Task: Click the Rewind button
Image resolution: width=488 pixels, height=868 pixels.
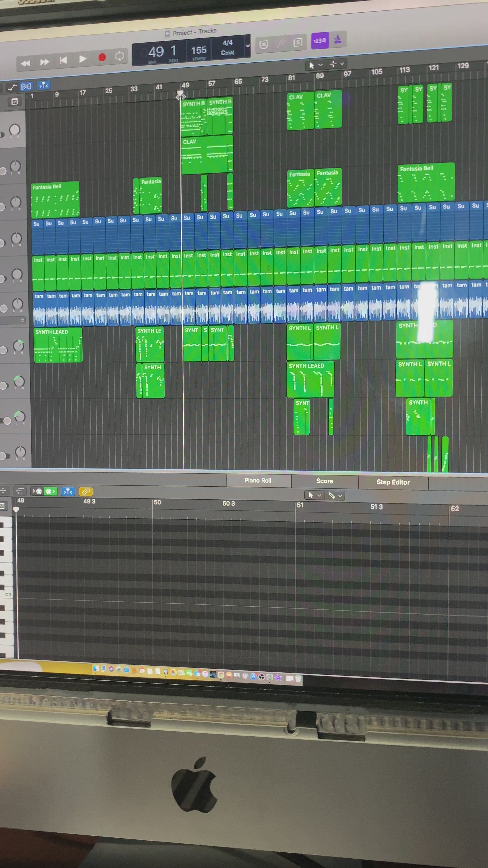Action: coord(26,63)
